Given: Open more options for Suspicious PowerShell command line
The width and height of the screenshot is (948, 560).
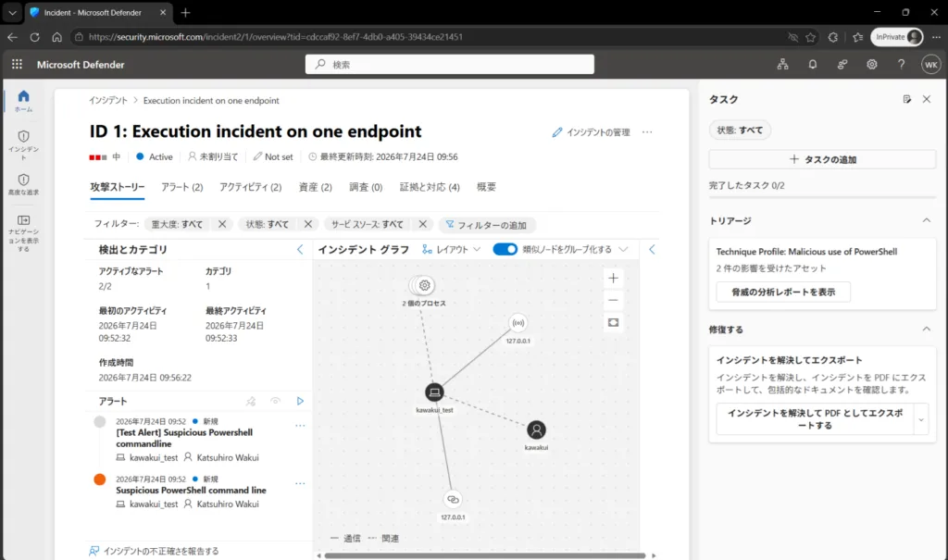Looking at the screenshot, I should [x=300, y=484].
